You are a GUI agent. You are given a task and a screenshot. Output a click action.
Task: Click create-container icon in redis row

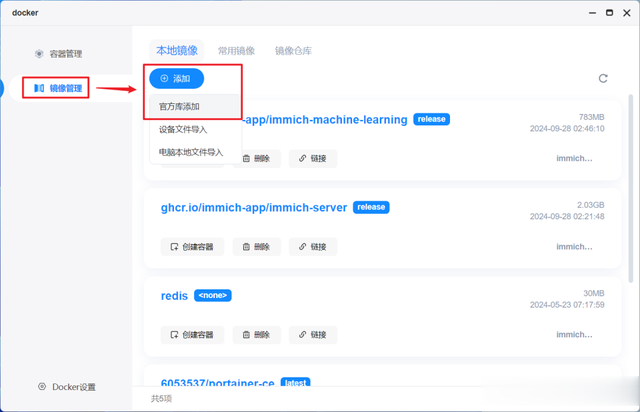coord(174,335)
